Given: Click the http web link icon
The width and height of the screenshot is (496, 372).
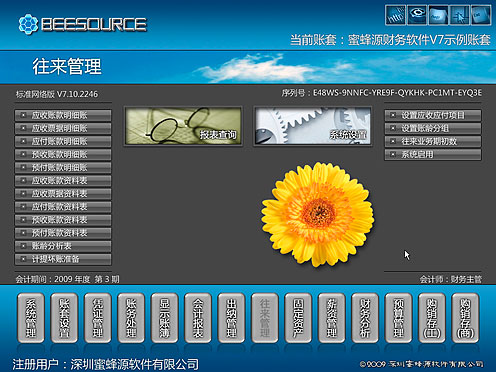Looking at the screenshot, I should [396, 15].
